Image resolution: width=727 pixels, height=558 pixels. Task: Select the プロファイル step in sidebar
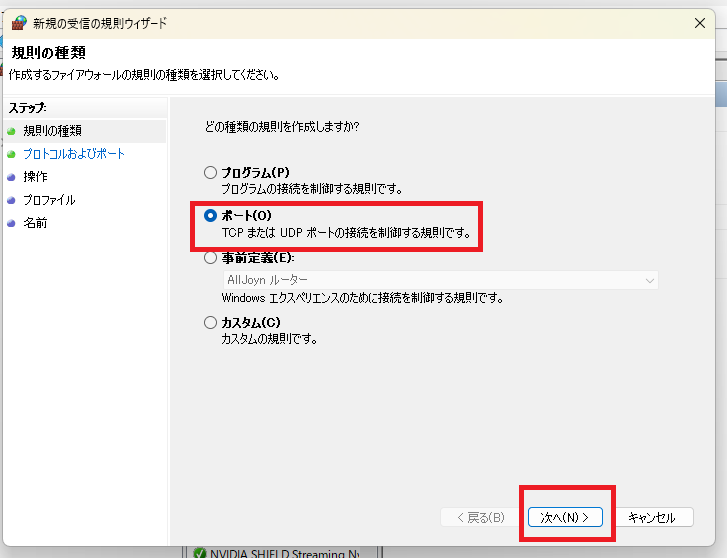[49, 200]
